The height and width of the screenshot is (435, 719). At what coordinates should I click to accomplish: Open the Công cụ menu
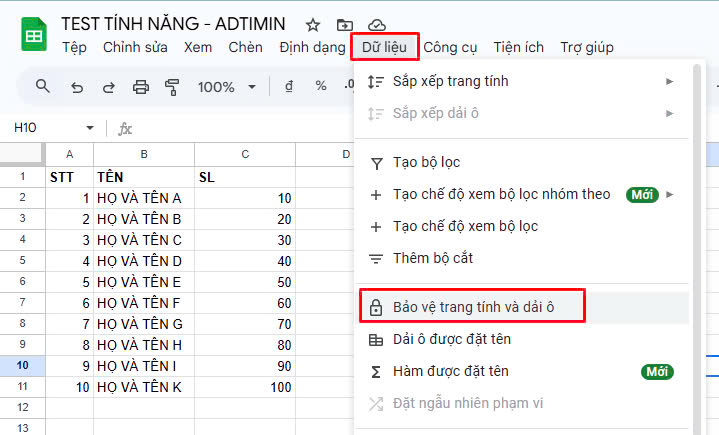pos(450,47)
